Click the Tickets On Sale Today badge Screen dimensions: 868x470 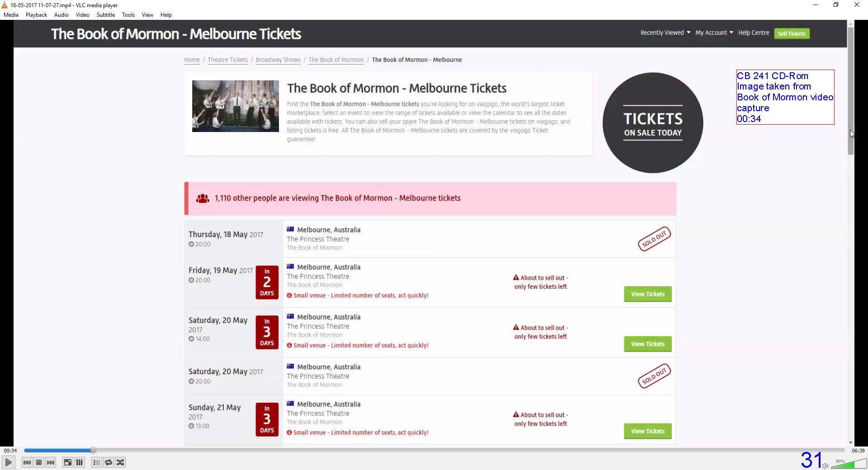click(x=652, y=122)
